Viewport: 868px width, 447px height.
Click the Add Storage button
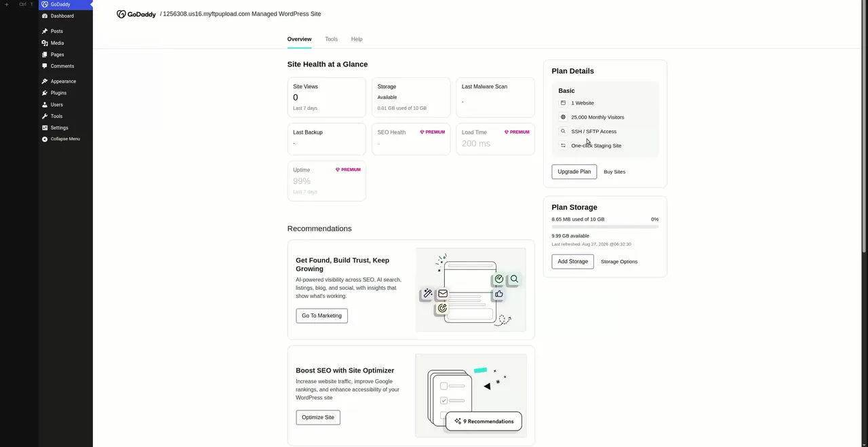click(573, 261)
